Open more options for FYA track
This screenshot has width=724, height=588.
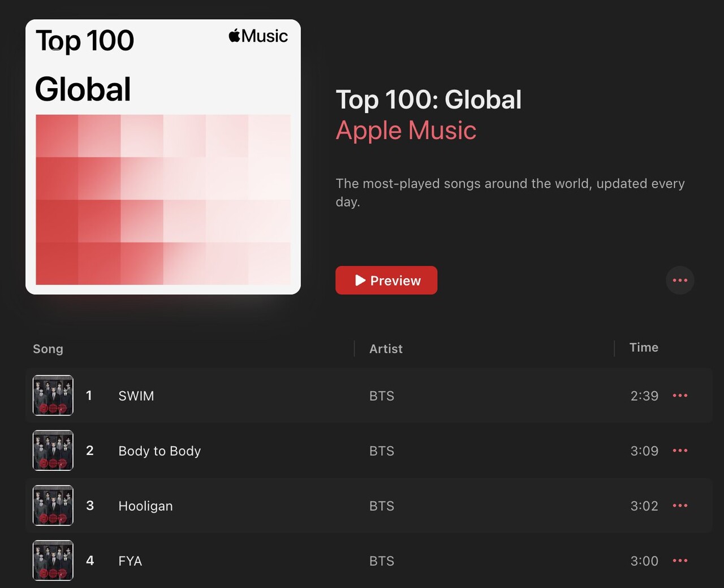680,561
